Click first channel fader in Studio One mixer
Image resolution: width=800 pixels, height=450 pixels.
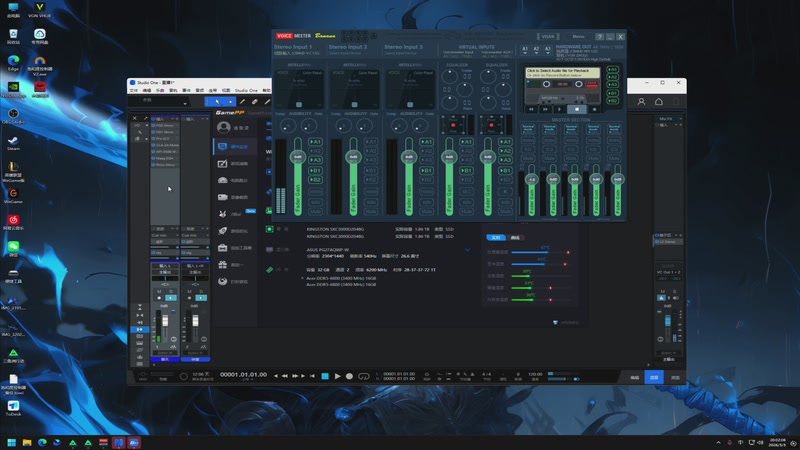(x=165, y=321)
